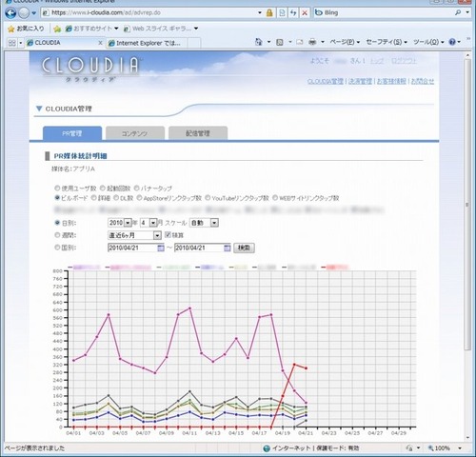Viewport: 476px width, 457px height.
Task: Switch to the コンテンツ tab
Action: 135,133
